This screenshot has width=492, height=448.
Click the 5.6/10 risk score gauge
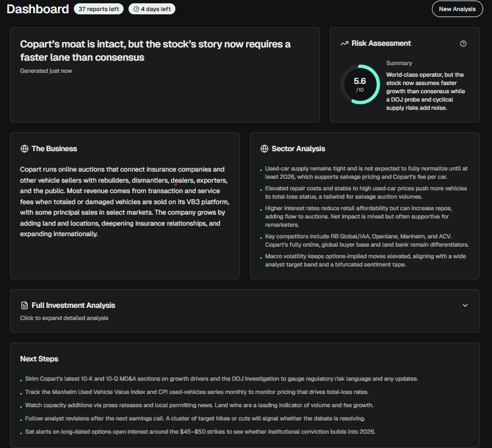point(360,84)
